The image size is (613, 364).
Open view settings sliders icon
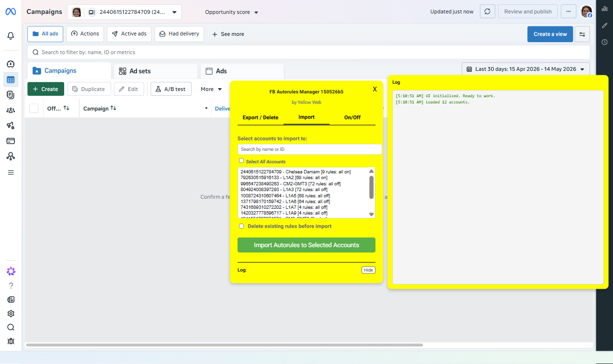point(582,34)
